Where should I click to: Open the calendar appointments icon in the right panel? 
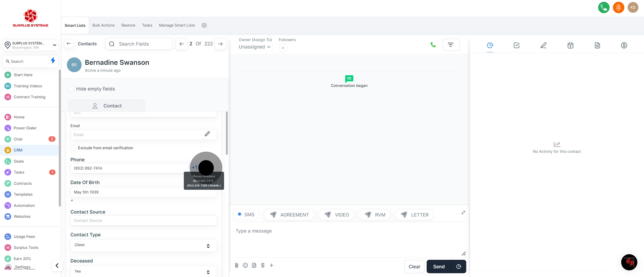click(x=570, y=45)
